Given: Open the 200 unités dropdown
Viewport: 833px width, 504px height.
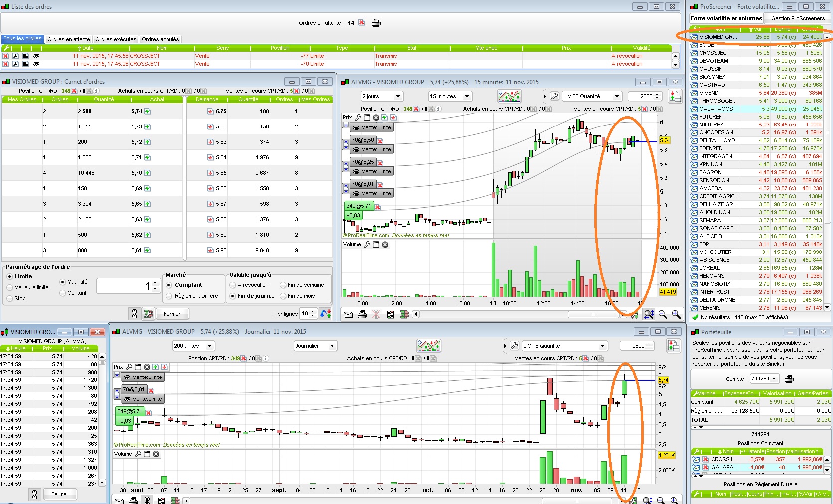Looking at the screenshot, I should pyautogui.click(x=193, y=346).
